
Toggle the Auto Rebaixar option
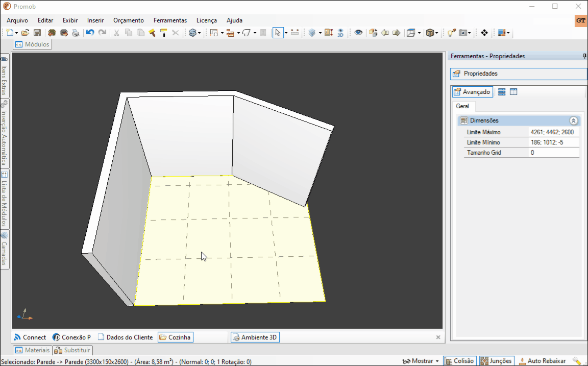[542, 361]
